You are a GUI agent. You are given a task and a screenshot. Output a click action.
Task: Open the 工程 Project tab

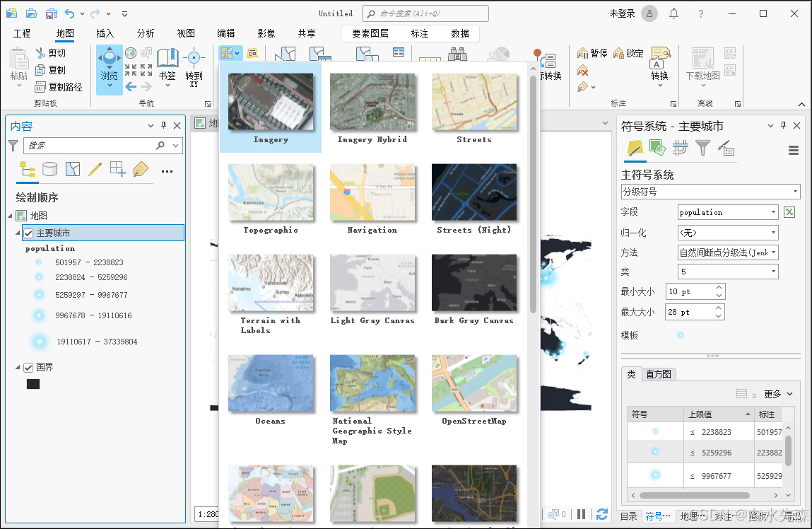click(x=22, y=33)
